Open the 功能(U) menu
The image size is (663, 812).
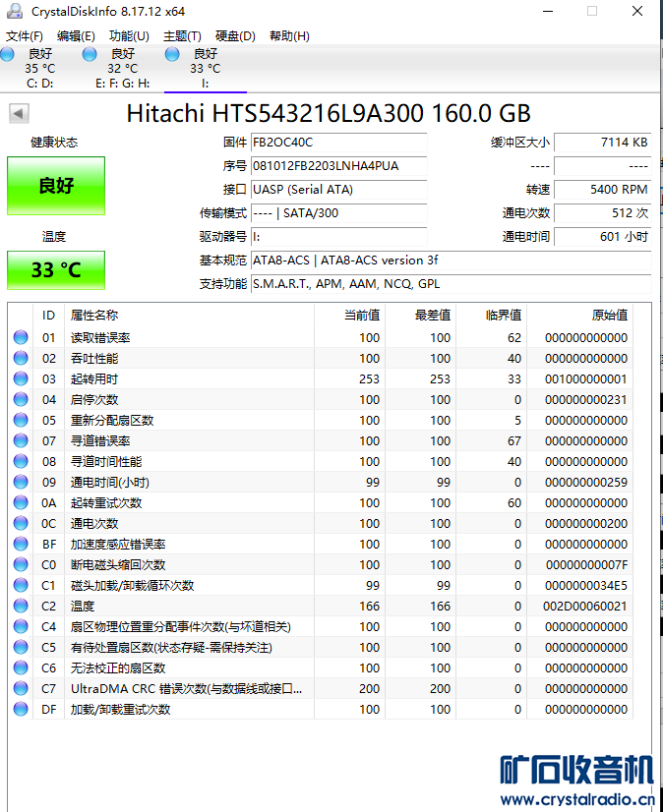(129, 35)
